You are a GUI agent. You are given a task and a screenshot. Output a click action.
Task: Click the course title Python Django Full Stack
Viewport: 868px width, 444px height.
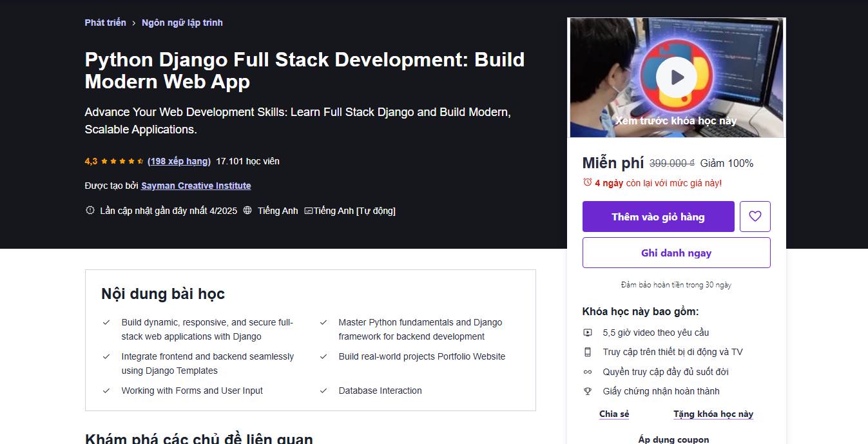coord(305,70)
